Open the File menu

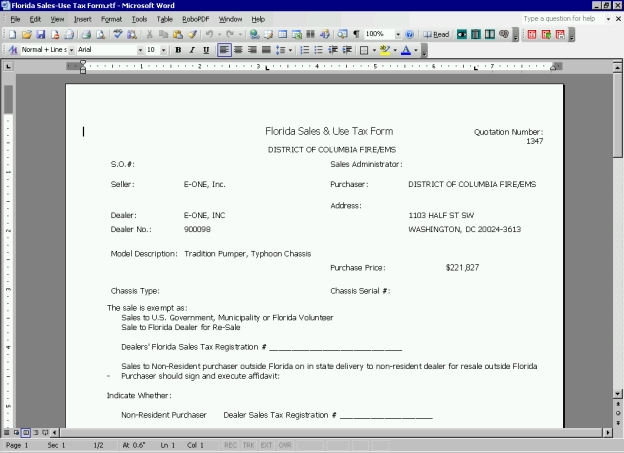point(16,19)
